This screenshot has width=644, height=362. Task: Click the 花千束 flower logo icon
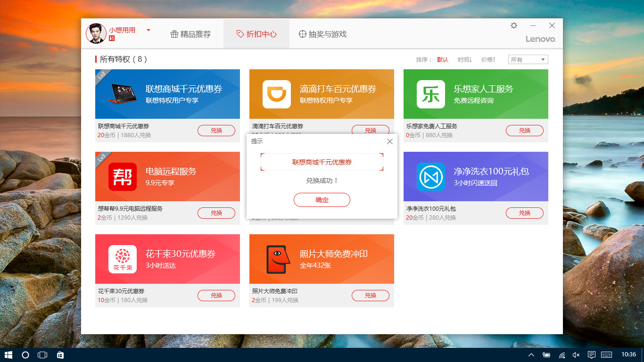pos(123,259)
